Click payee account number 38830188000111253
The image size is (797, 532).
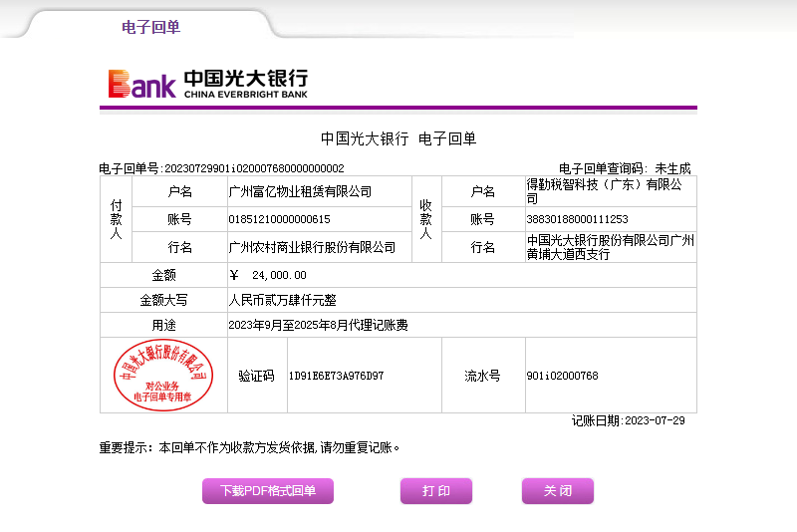pyautogui.click(x=577, y=219)
